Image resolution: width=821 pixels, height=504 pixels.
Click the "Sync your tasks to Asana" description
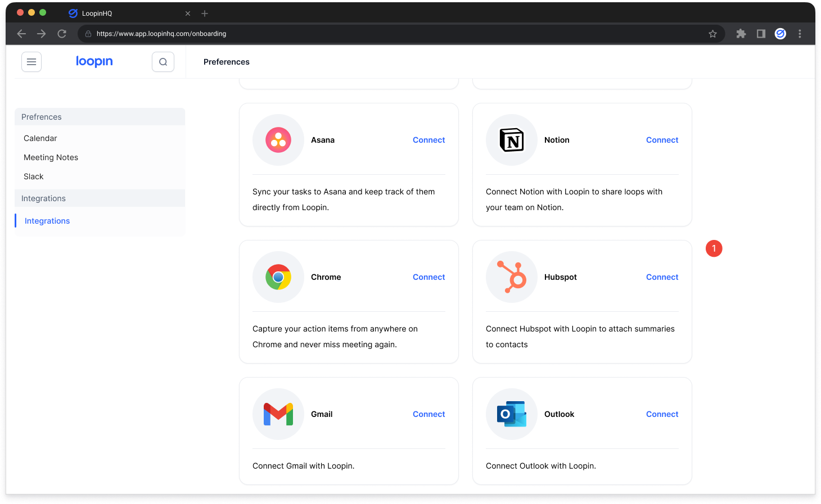pyautogui.click(x=344, y=199)
